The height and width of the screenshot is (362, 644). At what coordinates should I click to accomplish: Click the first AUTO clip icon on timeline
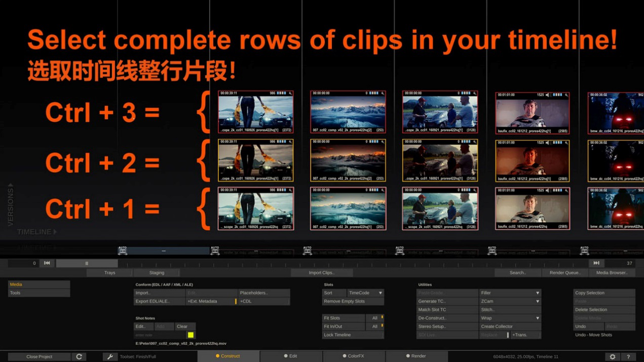pyautogui.click(x=123, y=250)
